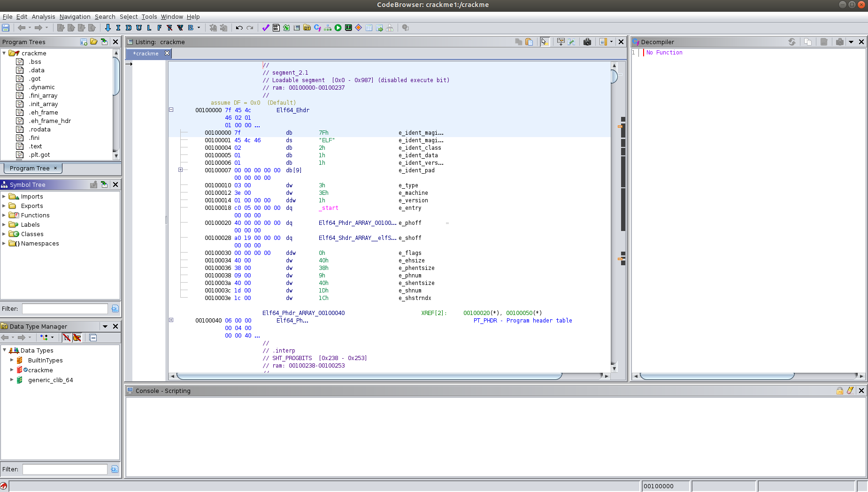Open Script Manager green play icon
Screen dimensions: 868x492
coord(338,28)
